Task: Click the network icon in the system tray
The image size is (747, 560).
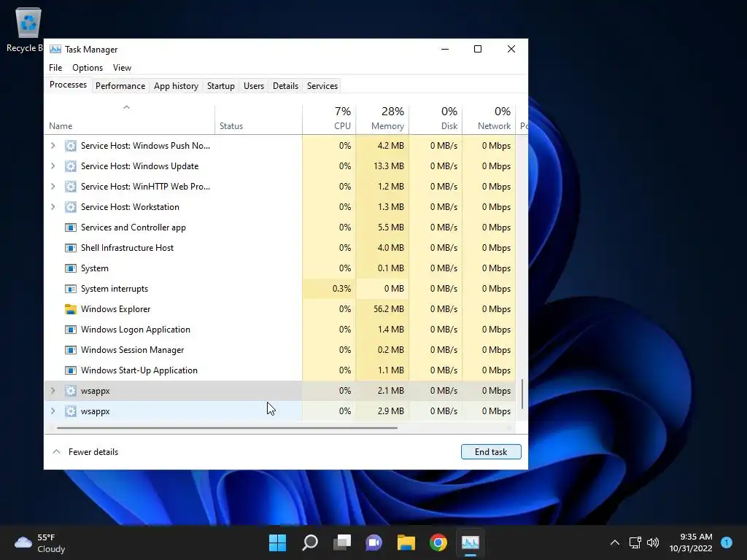Action: (x=635, y=542)
